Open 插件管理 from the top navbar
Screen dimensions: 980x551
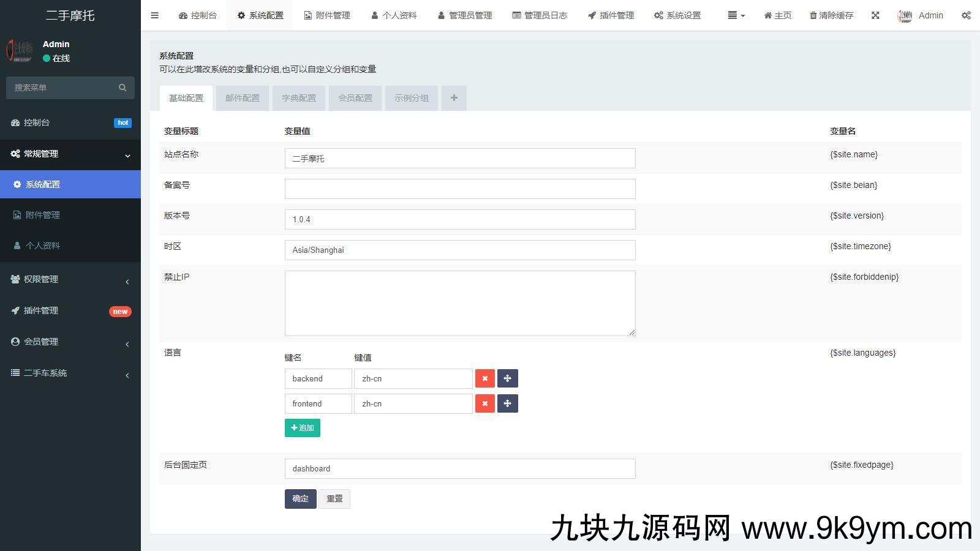(x=611, y=15)
